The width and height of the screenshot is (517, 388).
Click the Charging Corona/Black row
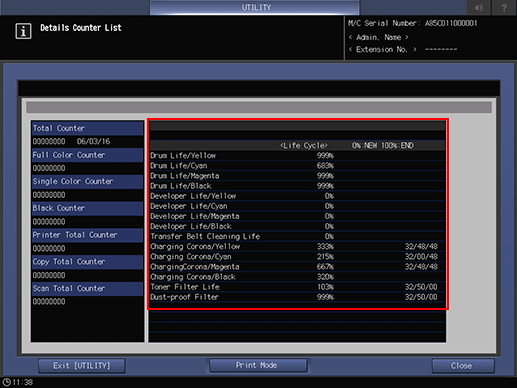297,277
